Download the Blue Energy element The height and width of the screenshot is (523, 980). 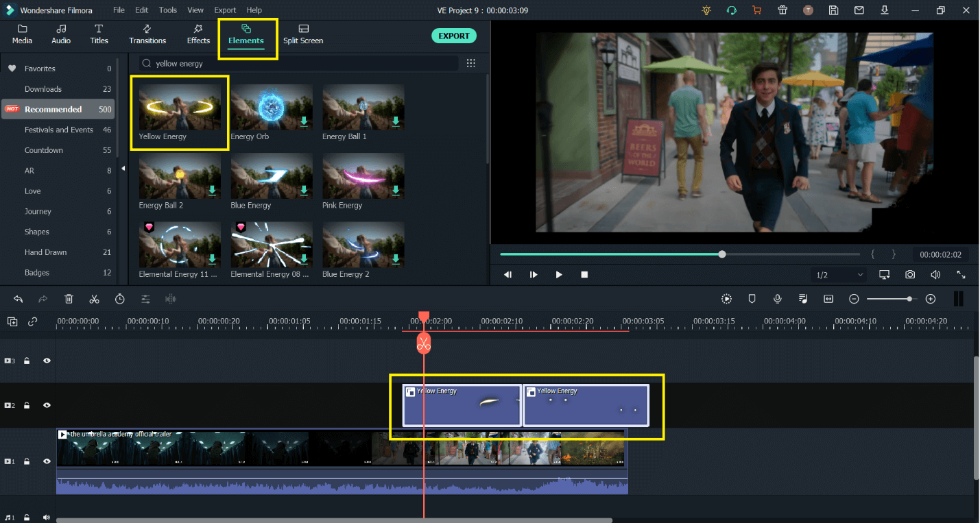tap(304, 190)
